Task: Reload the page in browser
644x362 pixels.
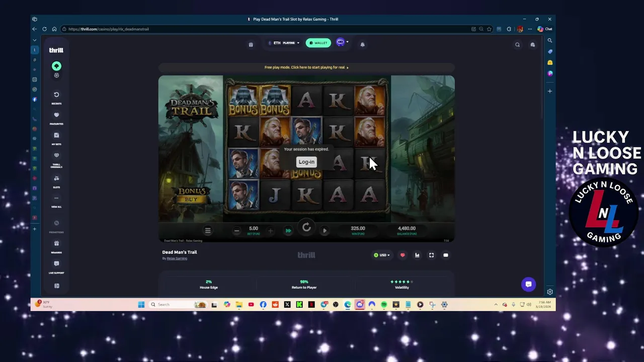Action: pos(44,29)
